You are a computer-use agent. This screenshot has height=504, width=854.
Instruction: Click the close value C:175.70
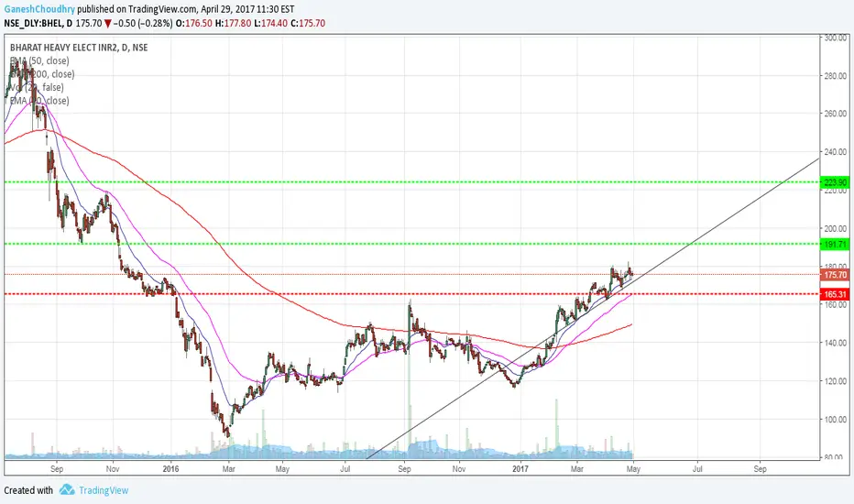[x=308, y=24]
